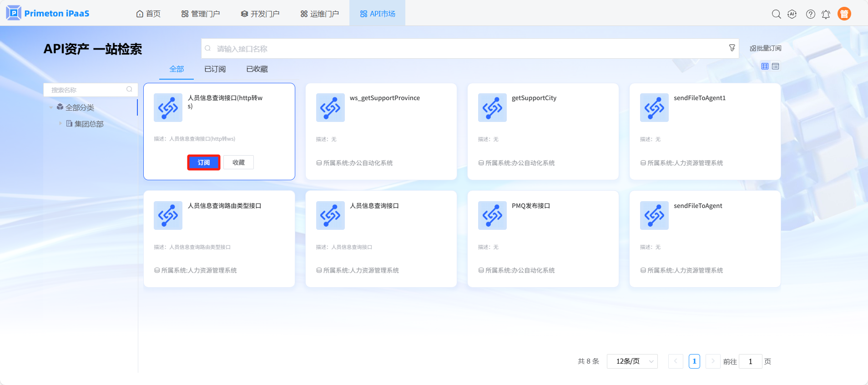
Task: Click the orange user avatar
Action: (x=844, y=14)
